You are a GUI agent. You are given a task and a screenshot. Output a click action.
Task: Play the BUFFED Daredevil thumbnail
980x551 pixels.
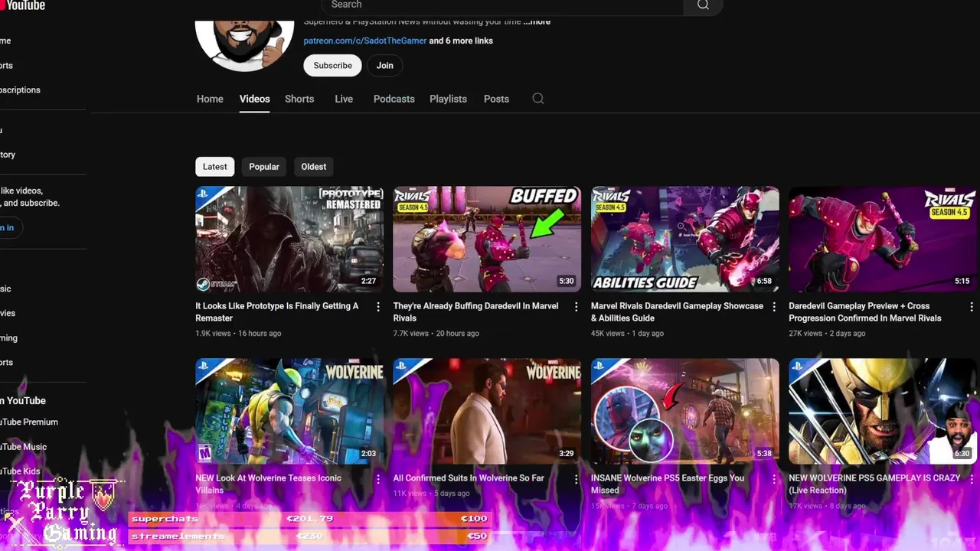tap(487, 240)
